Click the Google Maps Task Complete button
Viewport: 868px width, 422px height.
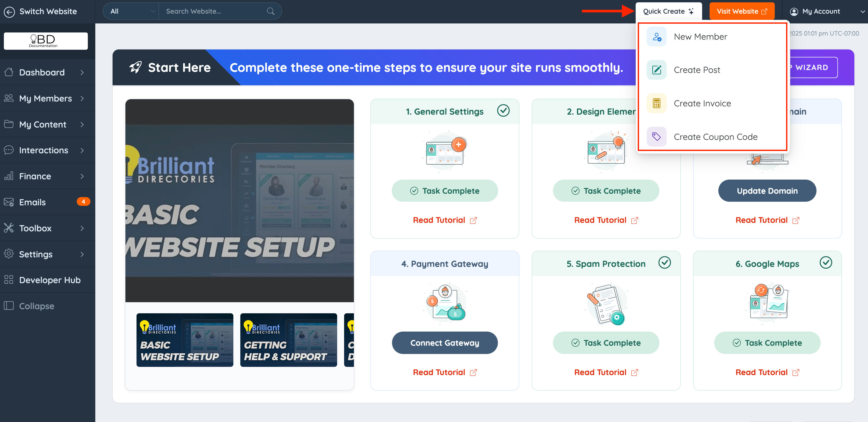[767, 342]
